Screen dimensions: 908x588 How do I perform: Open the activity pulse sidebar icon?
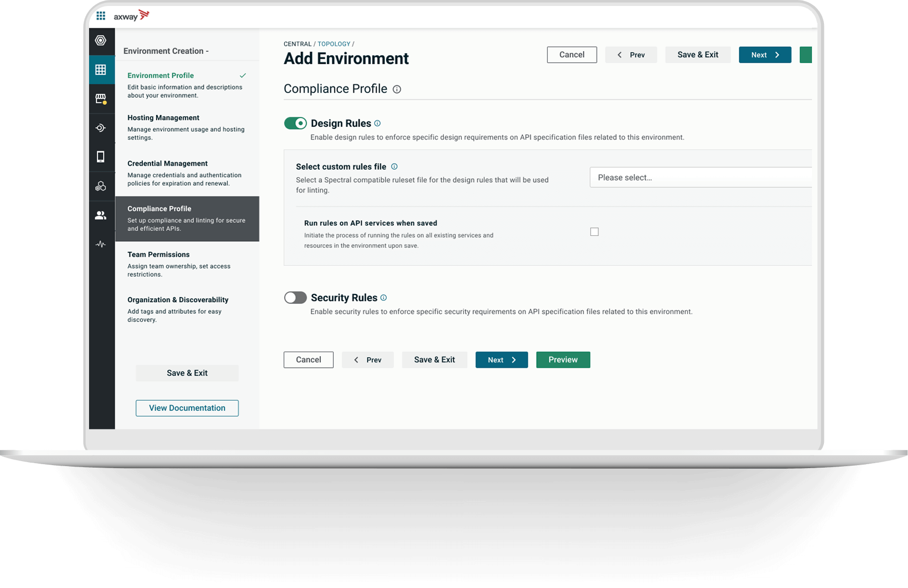(101, 244)
